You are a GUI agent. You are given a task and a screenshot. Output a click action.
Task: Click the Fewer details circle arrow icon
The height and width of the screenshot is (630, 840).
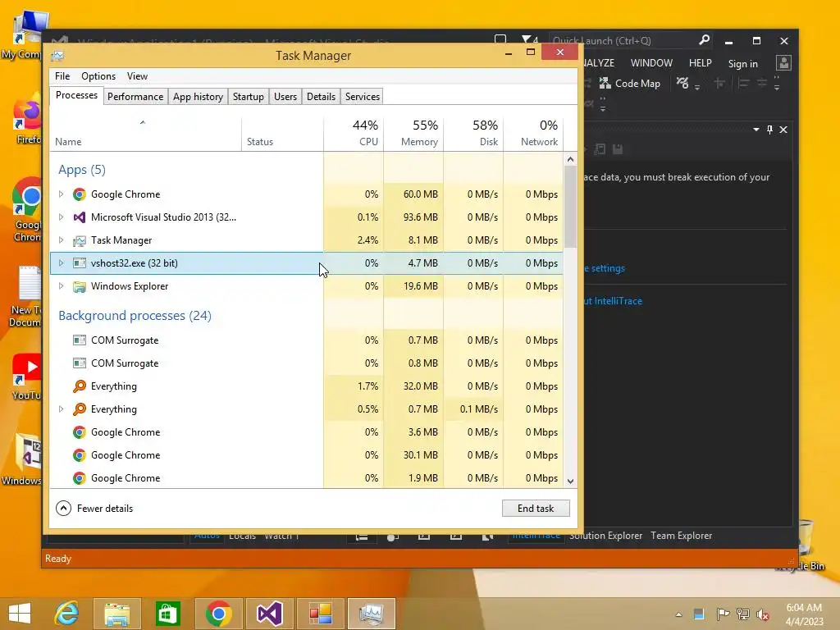(x=63, y=509)
